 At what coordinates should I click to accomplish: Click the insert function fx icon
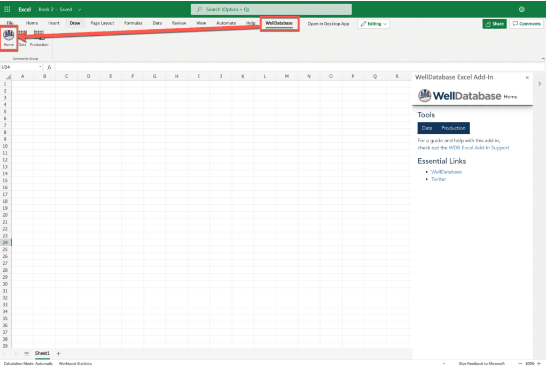click(x=49, y=67)
